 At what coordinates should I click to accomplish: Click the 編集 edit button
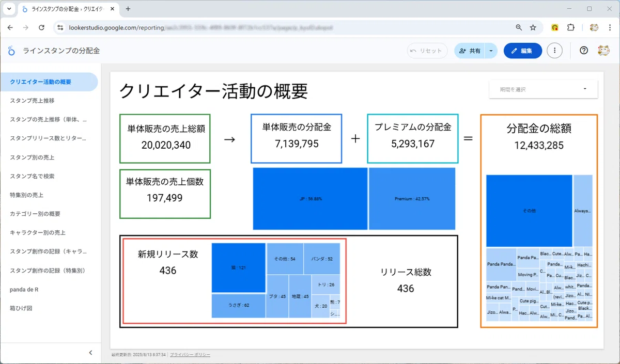[x=522, y=51]
